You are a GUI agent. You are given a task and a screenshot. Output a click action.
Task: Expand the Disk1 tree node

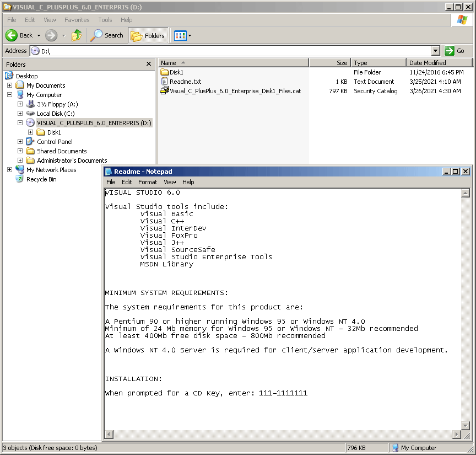point(31,132)
